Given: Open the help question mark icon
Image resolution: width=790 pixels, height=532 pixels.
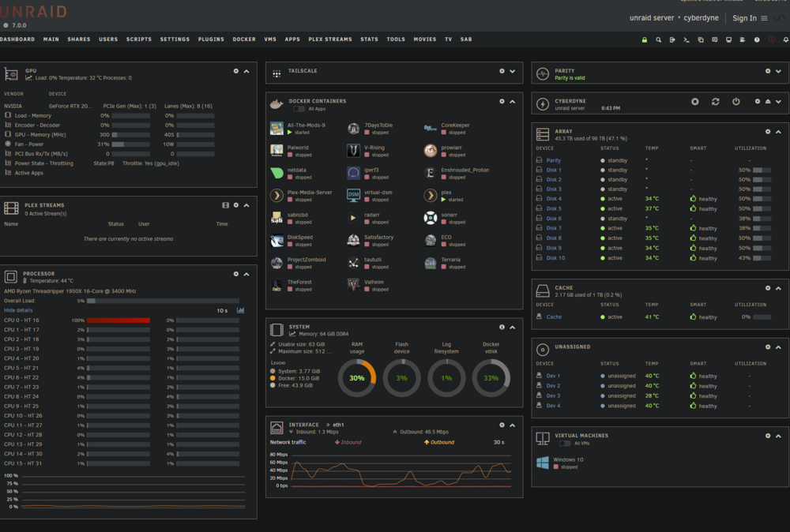Looking at the screenshot, I should tap(757, 39).
